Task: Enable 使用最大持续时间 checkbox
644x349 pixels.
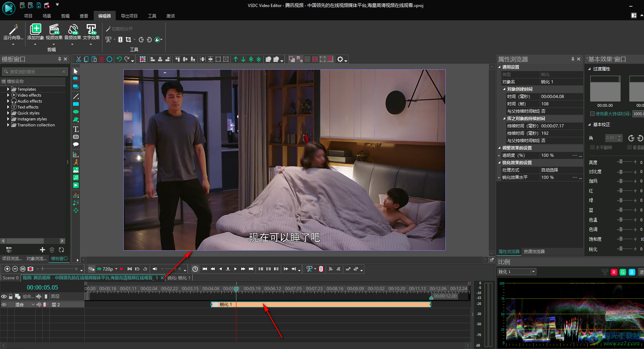Action: [592, 113]
